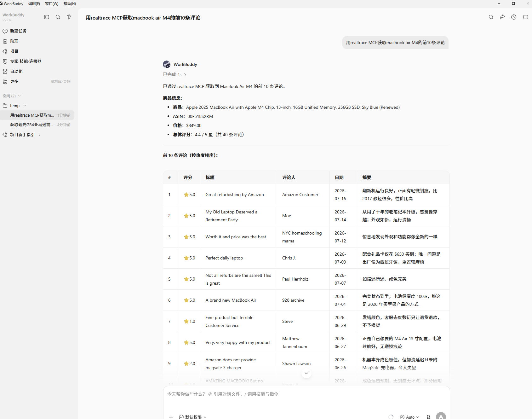Open conversation 获取理光GR4亚马逊前...

click(37, 125)
